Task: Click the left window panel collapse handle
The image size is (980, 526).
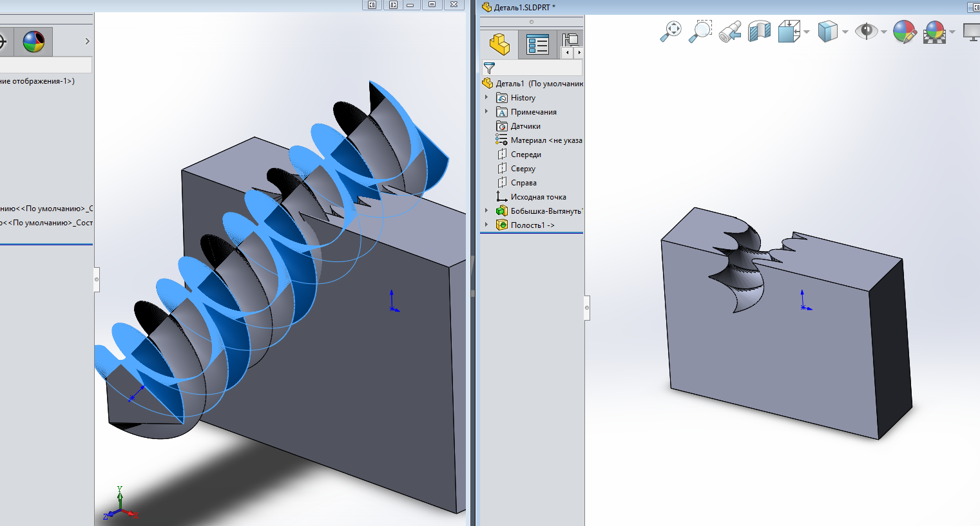Action: click(x=97, y=279)
